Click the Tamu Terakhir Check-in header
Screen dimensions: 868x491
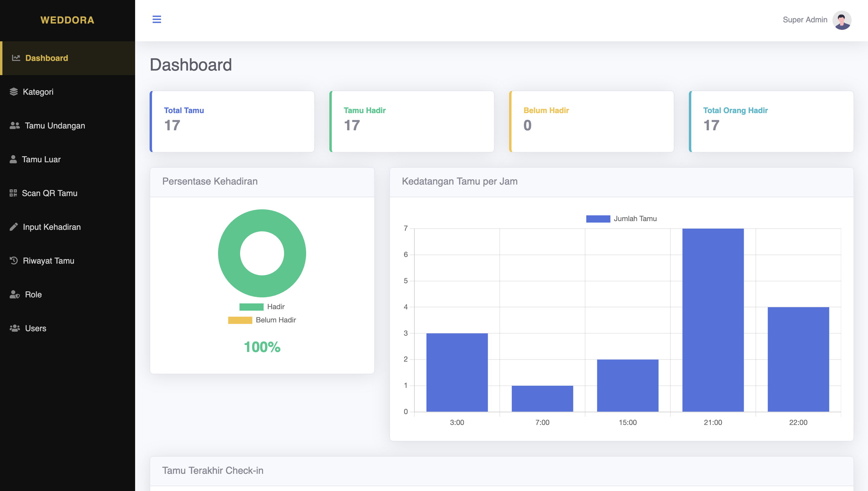coord(502,471)
